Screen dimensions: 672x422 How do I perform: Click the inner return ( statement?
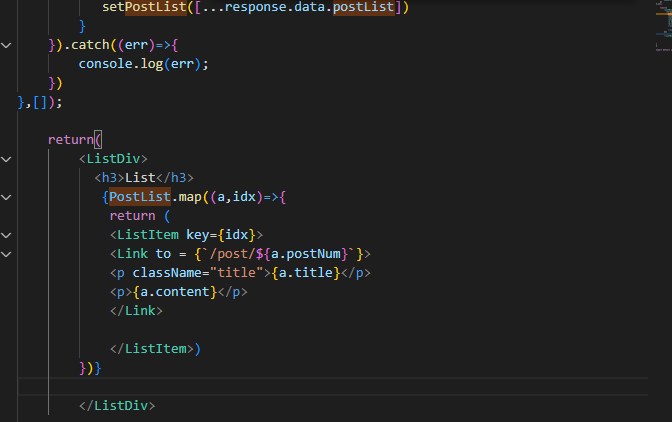(140, 215)
